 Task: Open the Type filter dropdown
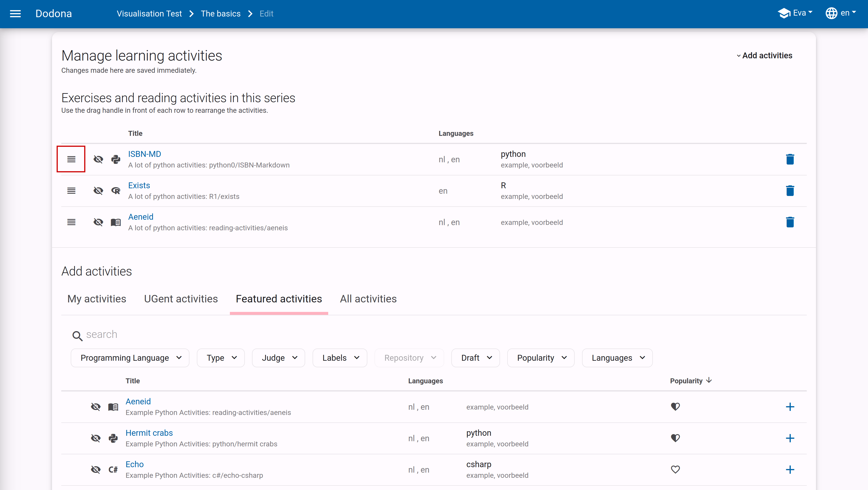pos(221,358)
